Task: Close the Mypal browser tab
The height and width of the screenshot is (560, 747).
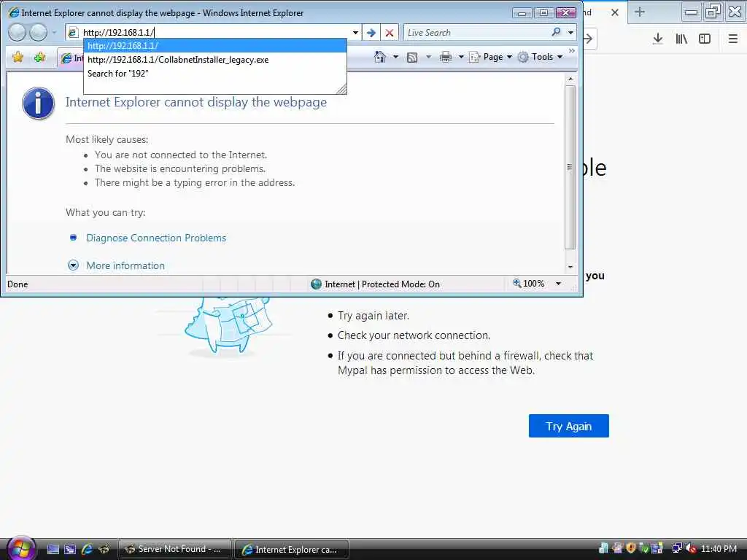Action: coord(614,12)
